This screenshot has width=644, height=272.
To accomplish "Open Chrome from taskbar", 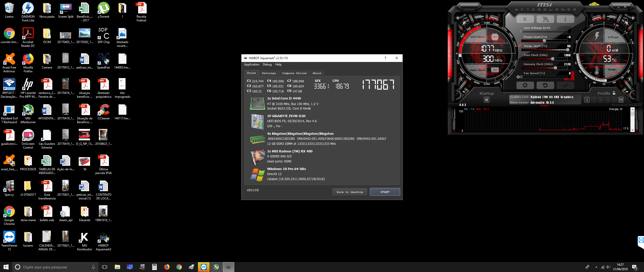I will (x=179, y=267).
